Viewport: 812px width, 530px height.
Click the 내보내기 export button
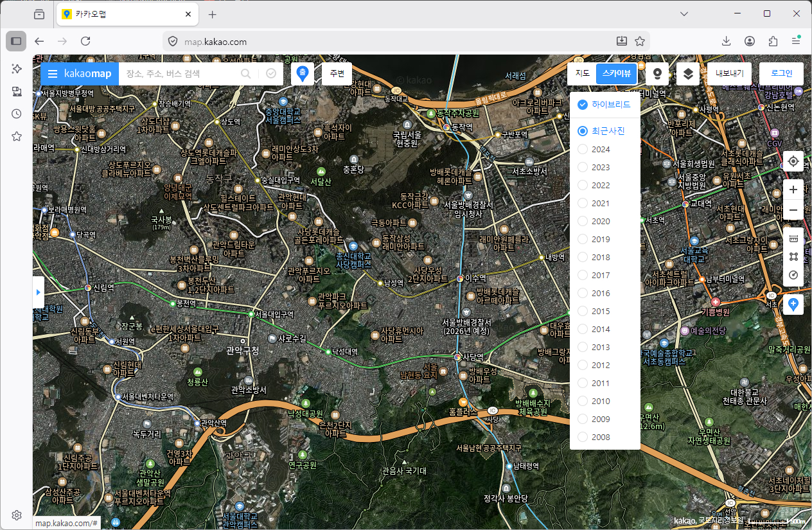point(730,74)
